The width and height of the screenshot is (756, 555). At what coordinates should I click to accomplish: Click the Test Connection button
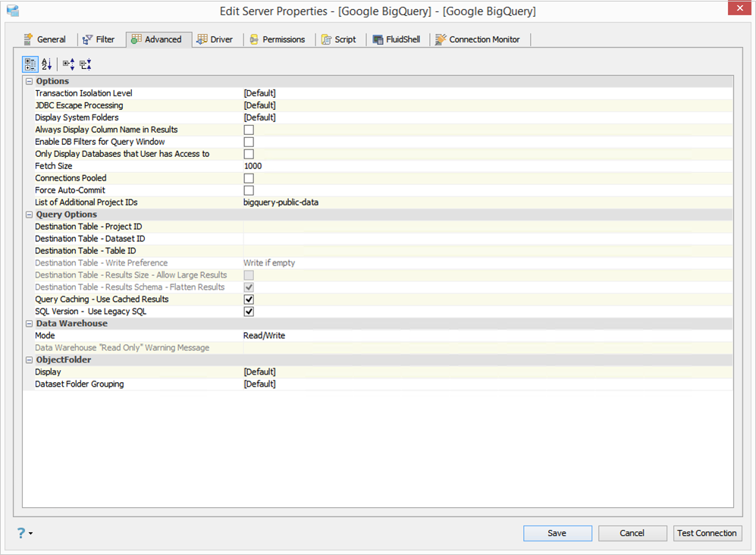[x=707, y=533]
